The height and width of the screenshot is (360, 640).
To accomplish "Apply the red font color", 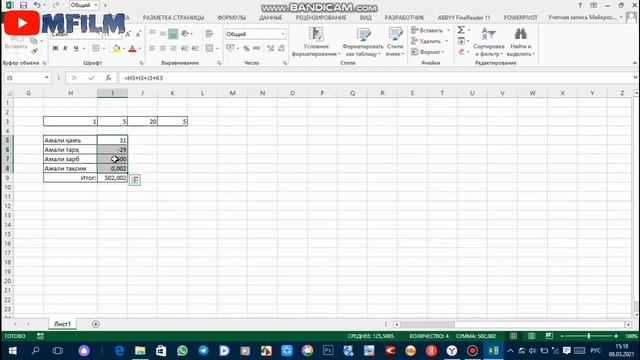I will pyautogui.click(x=132, y=49).
